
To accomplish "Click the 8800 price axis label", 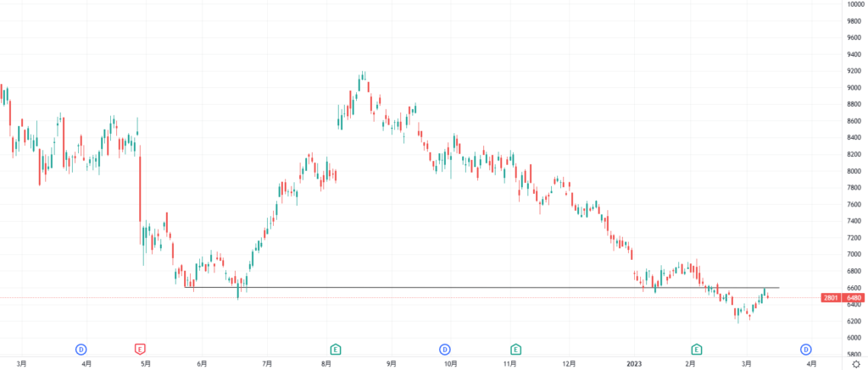I will click(854, 104).
